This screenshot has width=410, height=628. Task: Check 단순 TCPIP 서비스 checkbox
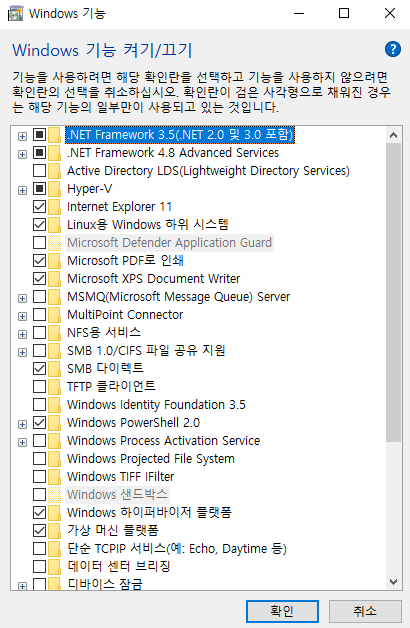[x=39, y=548]
